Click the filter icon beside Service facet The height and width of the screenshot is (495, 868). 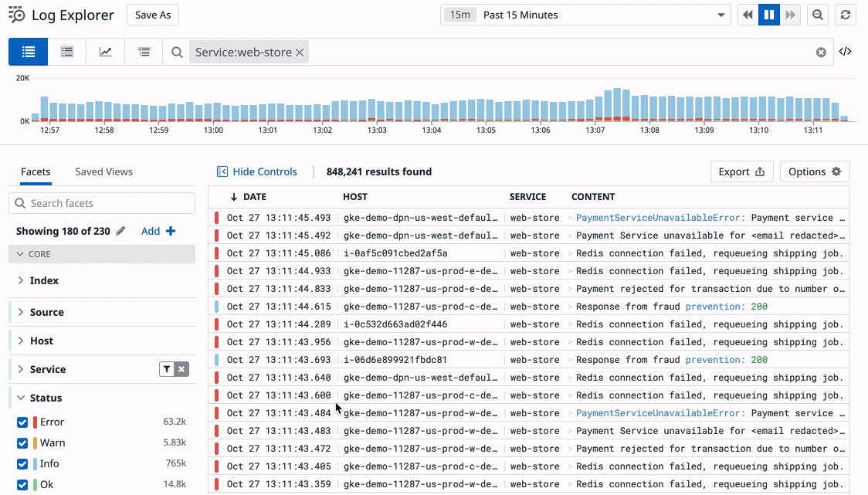tap(166, 368)
